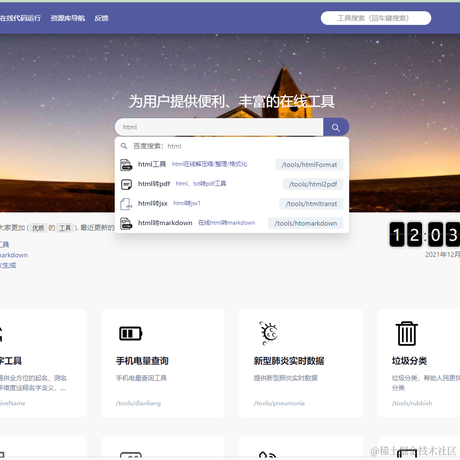Open /tools/htmlFormat path tag
The width and height of the screenshot is (460, 460).
click(x=309, y=165)
